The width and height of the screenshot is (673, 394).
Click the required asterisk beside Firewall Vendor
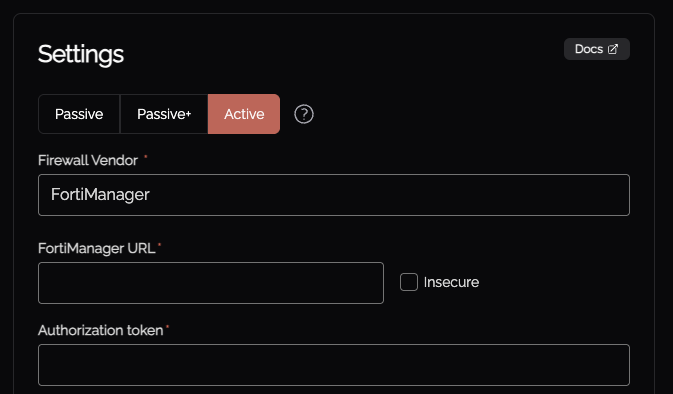pyautogui.click(x=146, y=158)
